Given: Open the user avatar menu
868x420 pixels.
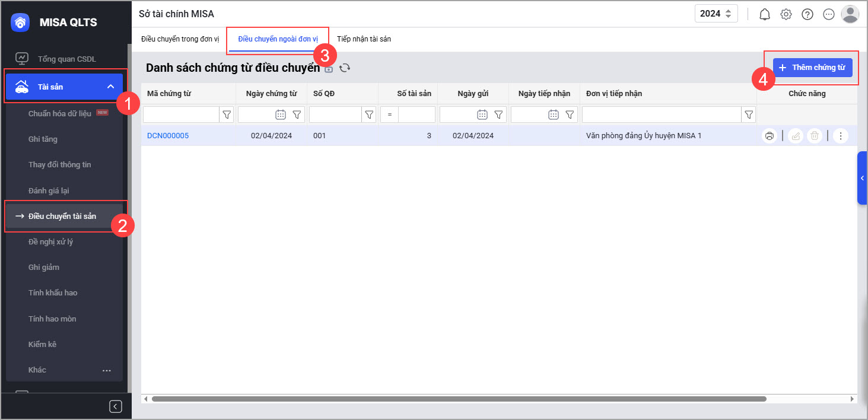Looking at the screenshot, I should click(850, 14).
